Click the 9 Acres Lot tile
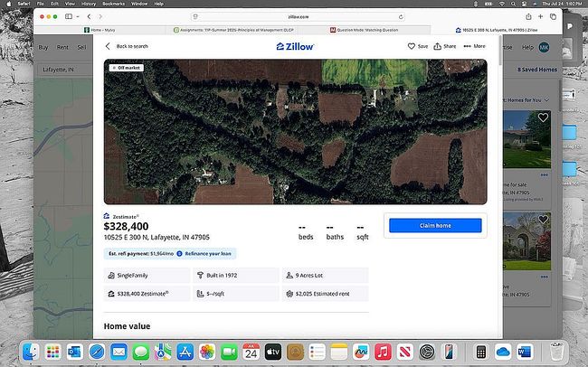 (325, 275)
